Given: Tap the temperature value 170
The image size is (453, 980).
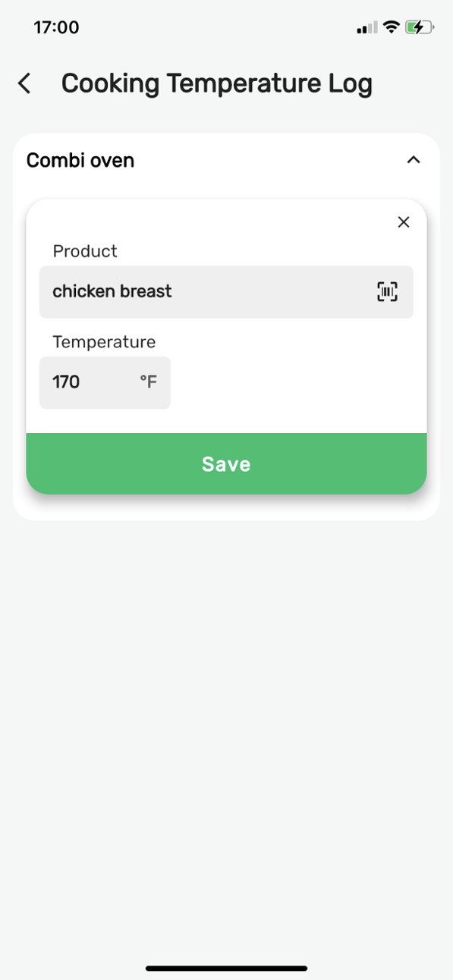Looking at the screenshot, I should tap(65, 382).
